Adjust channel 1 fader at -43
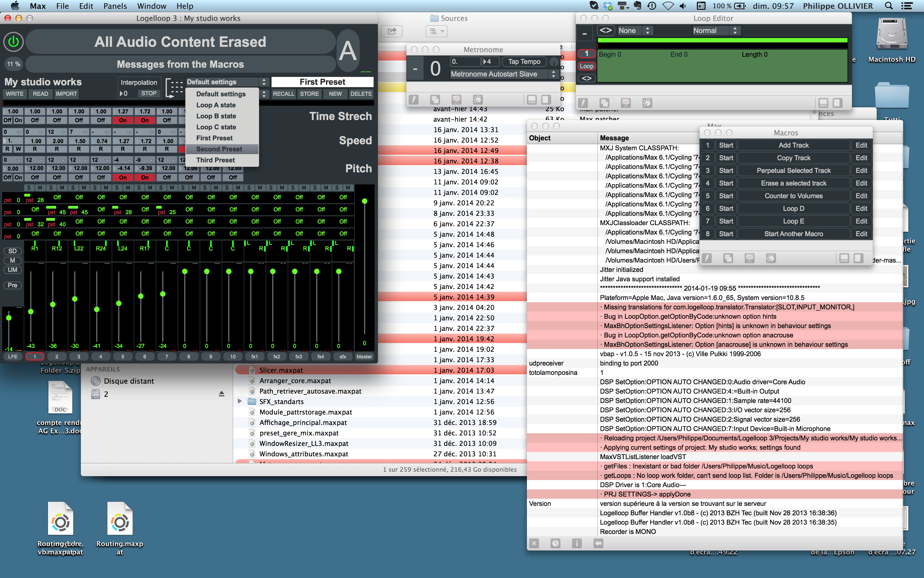Screen dimensions: 924x578 click(x=31, y=312)
